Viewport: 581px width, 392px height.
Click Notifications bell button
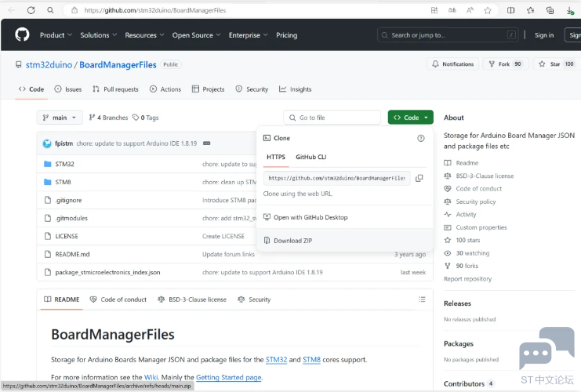tap(452, 64)
